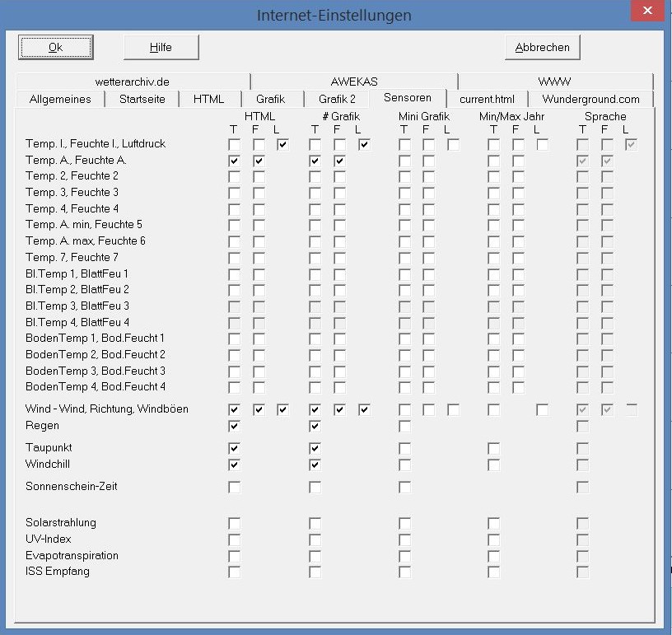
Task: Open the Wunderground.com tab
Action: tap(590, 99)
